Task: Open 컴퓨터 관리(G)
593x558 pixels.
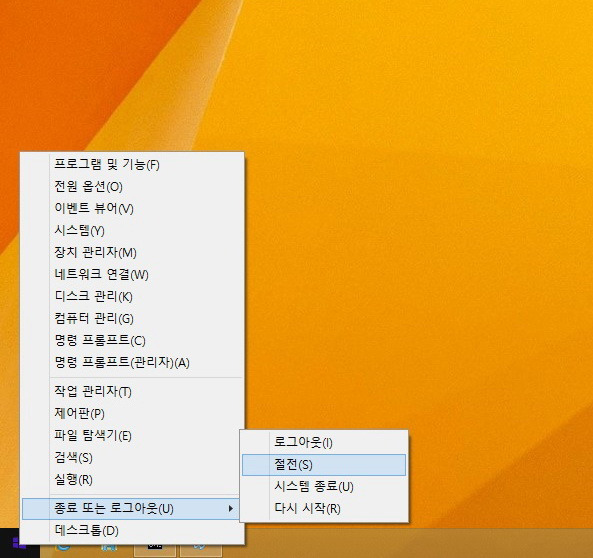Action: point(132,318)
